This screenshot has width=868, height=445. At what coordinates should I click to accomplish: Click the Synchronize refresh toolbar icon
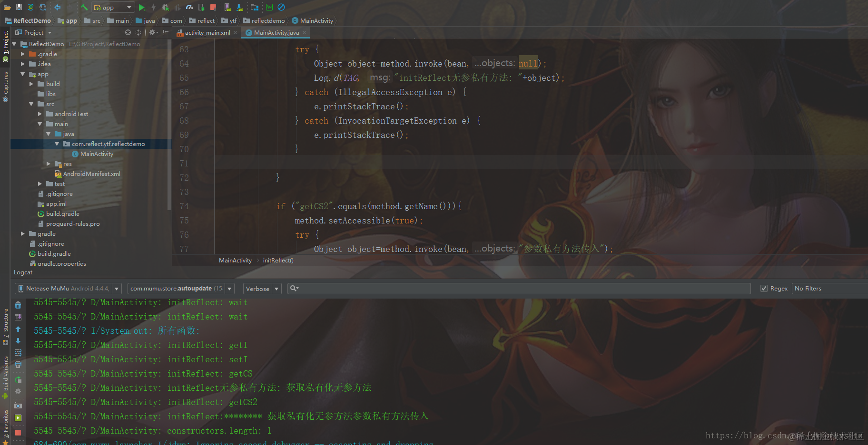click(43, 7)
